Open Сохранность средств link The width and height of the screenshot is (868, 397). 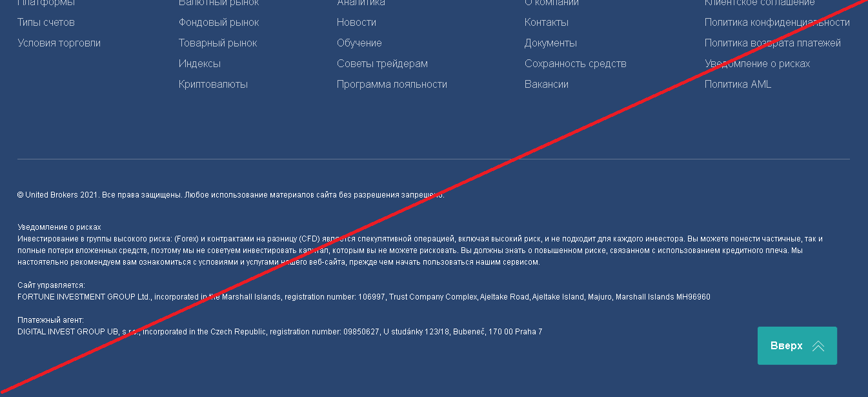tap(576, 64)
